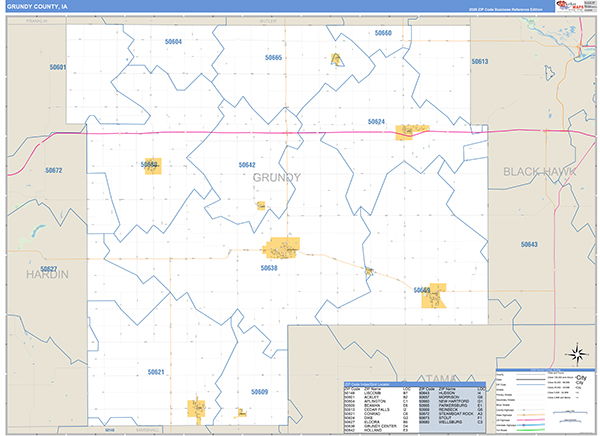
Task: Click the pink US Highways legend line
Action: (x=530, y=420)
